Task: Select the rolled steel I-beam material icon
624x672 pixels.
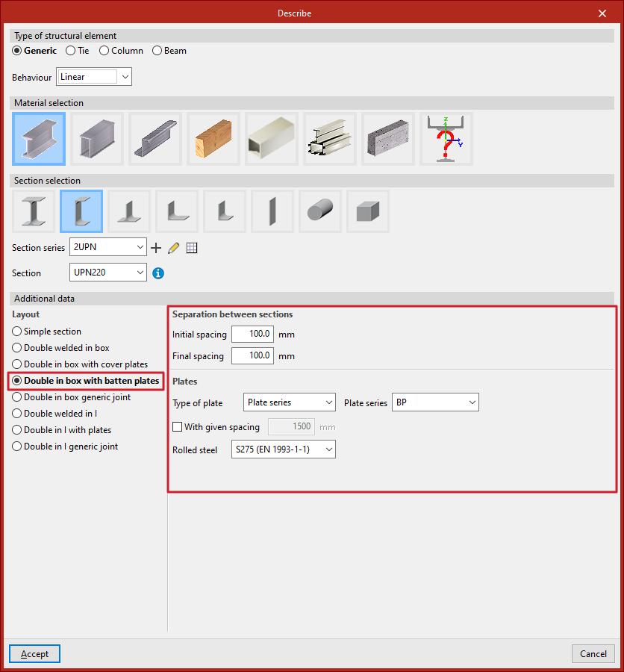Action: 39,139
